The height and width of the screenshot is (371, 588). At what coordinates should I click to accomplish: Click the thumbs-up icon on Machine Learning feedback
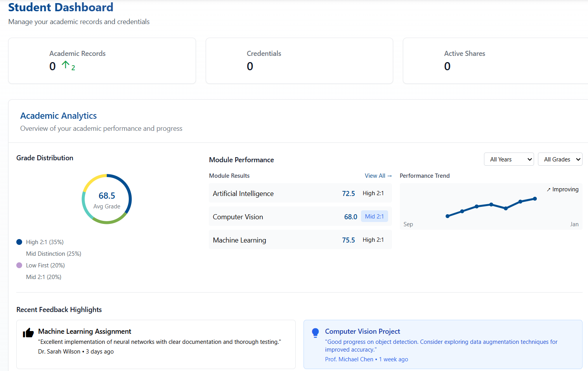pos(28,333)
